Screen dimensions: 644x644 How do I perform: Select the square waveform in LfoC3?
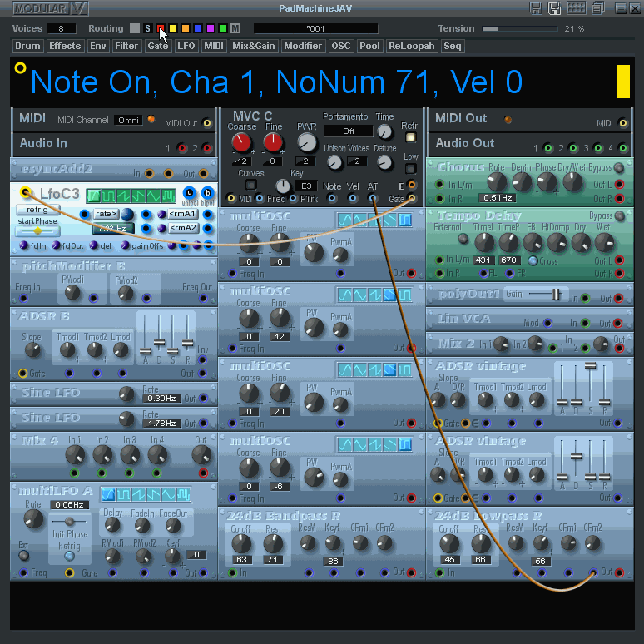[x=109, y=196]
